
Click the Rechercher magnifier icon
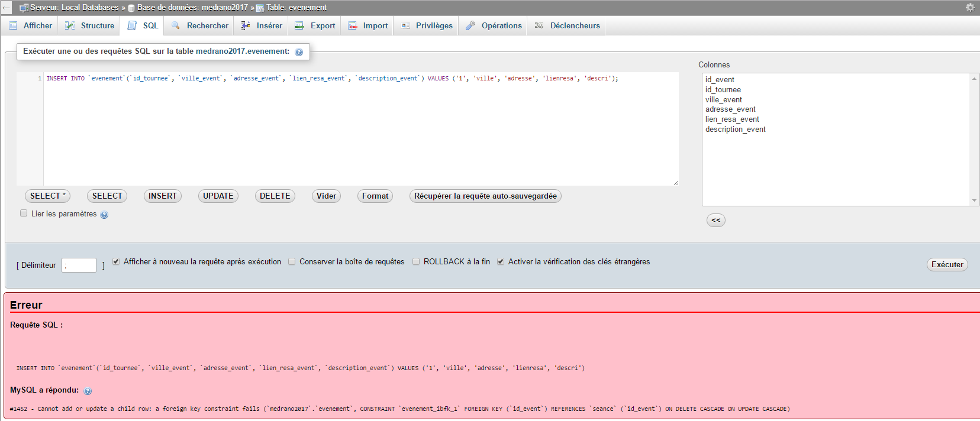point(176,25)
